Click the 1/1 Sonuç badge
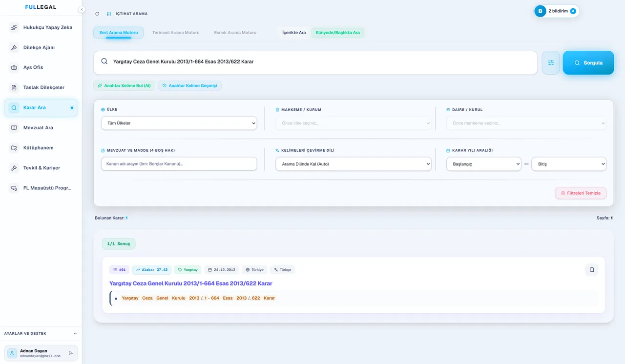The image size is (625, 364). 119,244
